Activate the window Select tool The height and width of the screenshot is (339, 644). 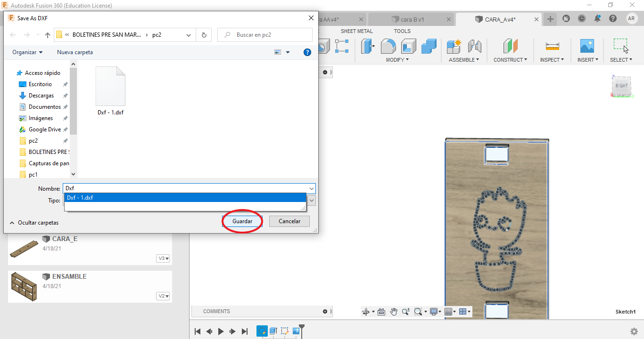[x=621, y=46]
